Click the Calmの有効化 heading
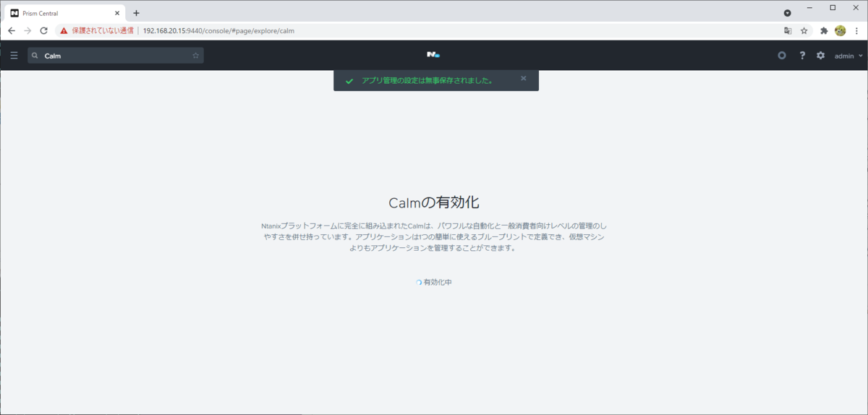 pos(434,202)
